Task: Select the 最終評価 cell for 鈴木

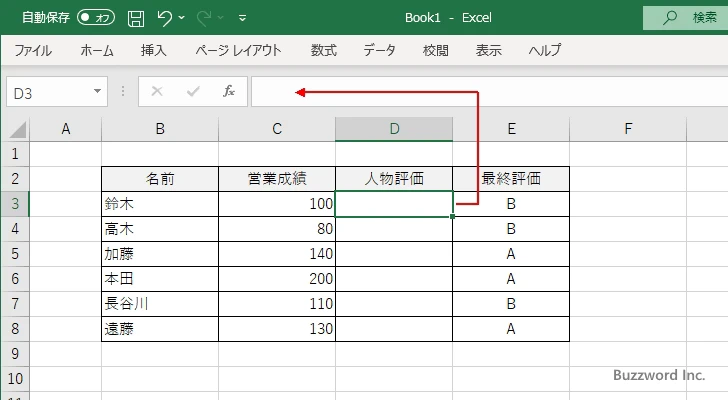Action: (511, 204)
